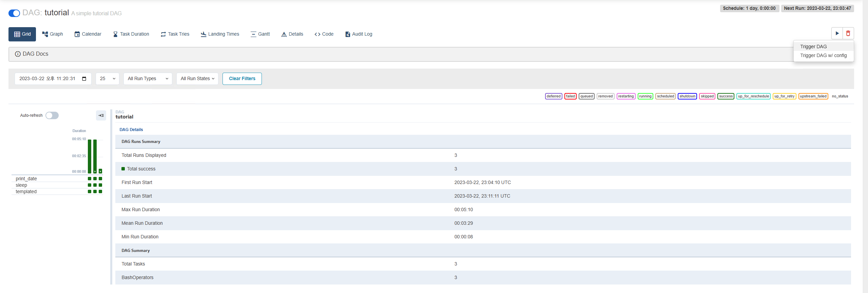This screenshot has height=293, width=868.
Task: Click the DAG Details link
Action: (131, 130)
